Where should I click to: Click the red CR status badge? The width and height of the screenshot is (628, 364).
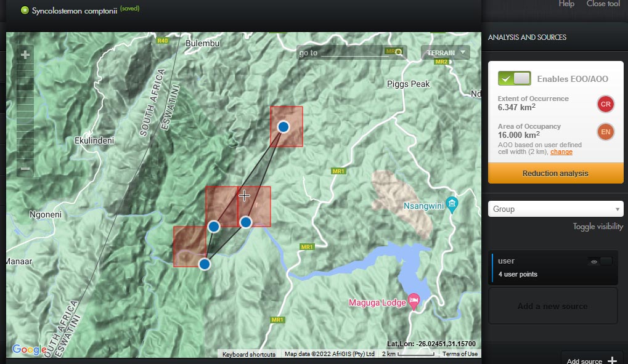click(x=605, y=104)
